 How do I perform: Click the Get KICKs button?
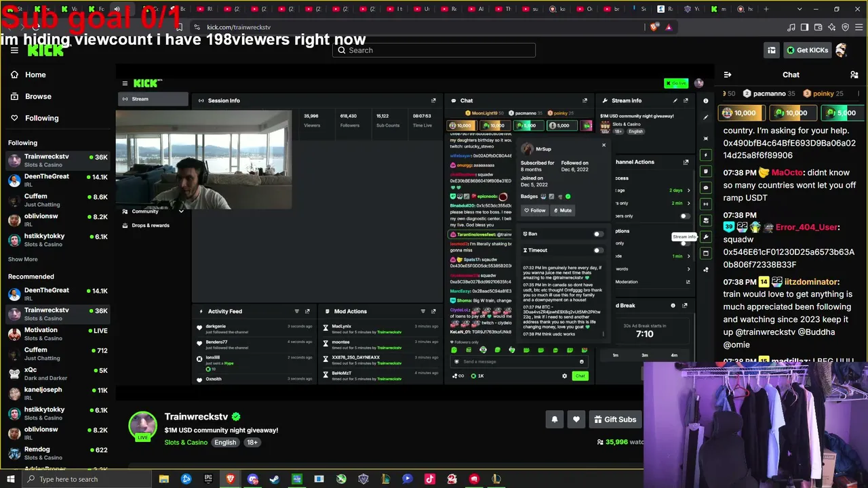(808, 50)
